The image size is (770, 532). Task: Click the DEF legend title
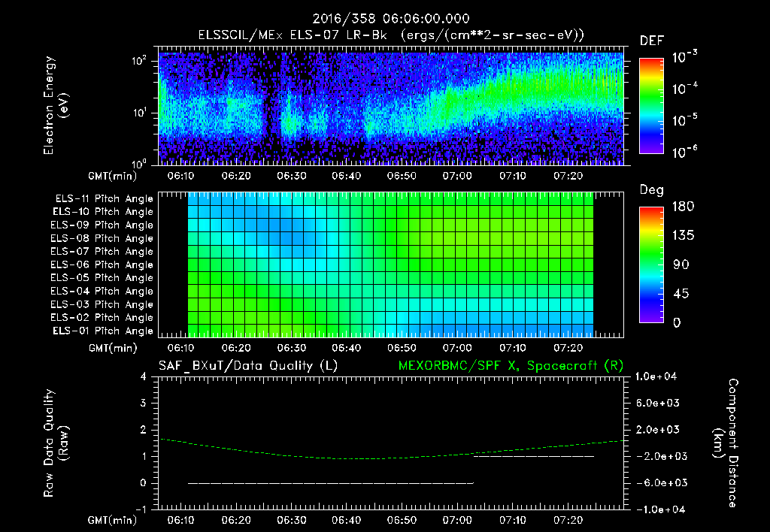click(651, 41)
